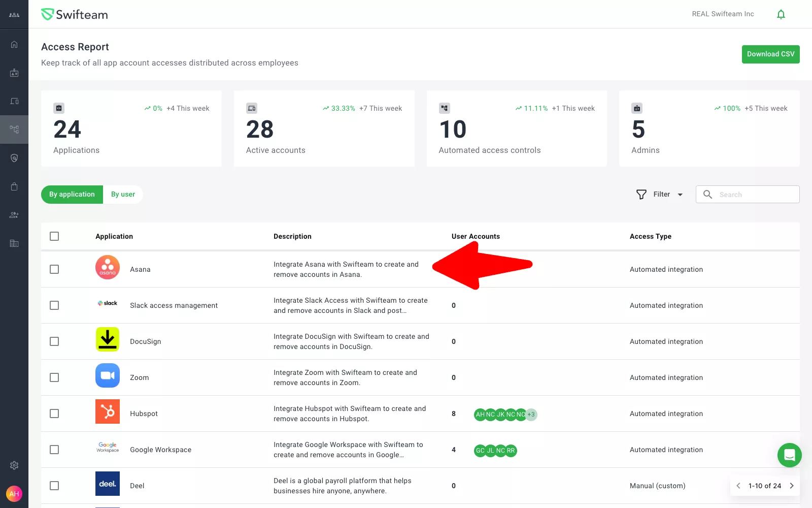
Task: Click the Zoom app icon
Action: 108,375
